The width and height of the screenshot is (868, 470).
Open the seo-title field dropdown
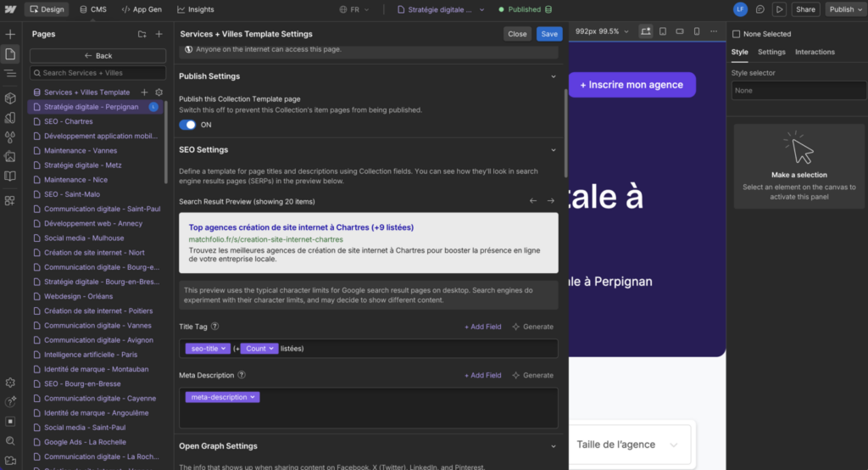coord(209,349)
